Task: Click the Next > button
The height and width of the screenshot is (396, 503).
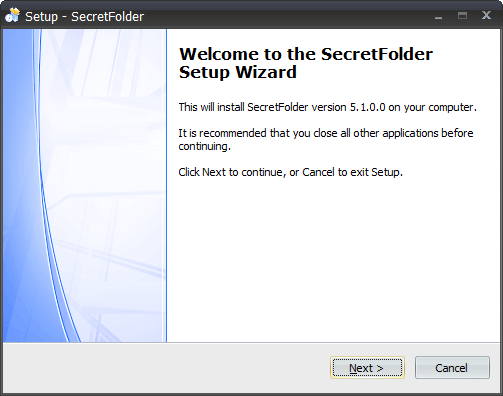Action: click(367, 368)
